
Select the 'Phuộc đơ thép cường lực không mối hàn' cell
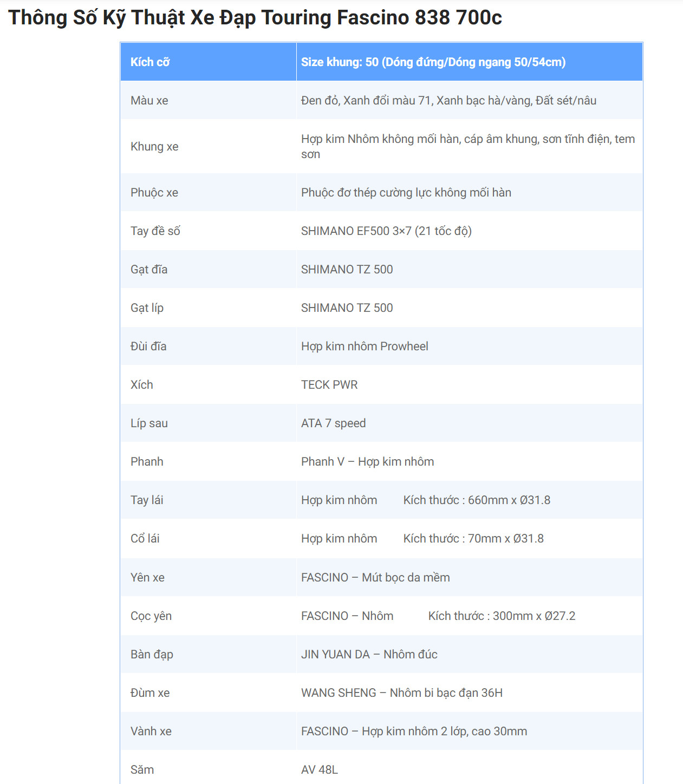470,192
